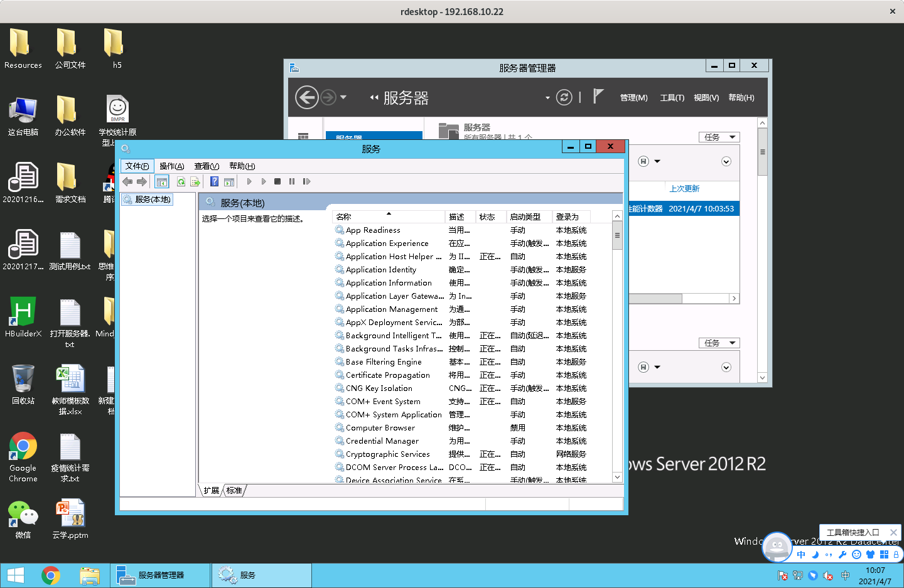This screenshot has height=588, width=904.
Task: Click Server Manager notifications flag icon
Action: point(598,97)
